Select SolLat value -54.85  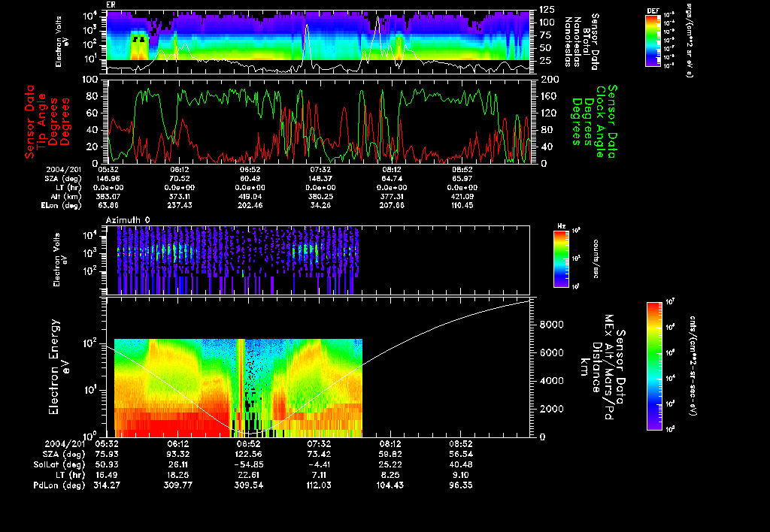point(248,464)
